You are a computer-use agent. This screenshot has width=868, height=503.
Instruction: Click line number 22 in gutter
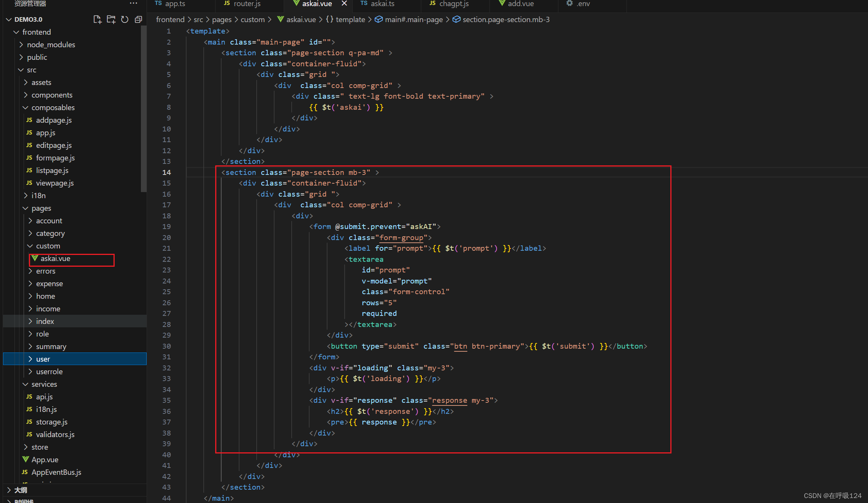(x=166, y=259)
